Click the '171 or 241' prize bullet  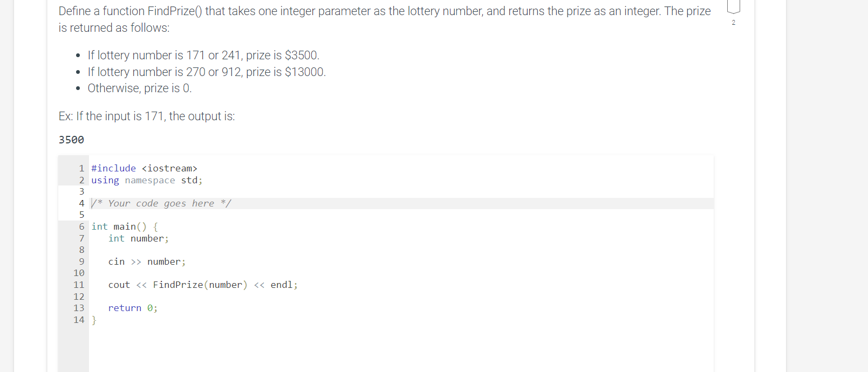point(203,55)
